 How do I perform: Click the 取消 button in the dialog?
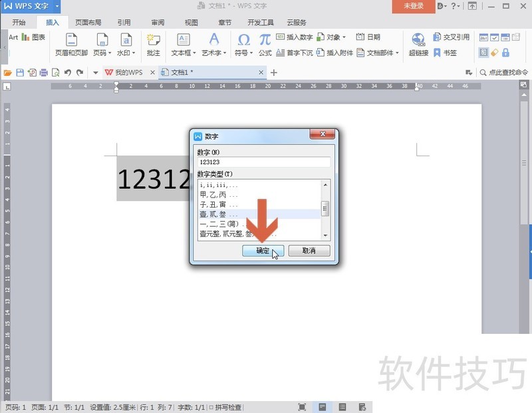pyautogui.click(x=309, y=251)
